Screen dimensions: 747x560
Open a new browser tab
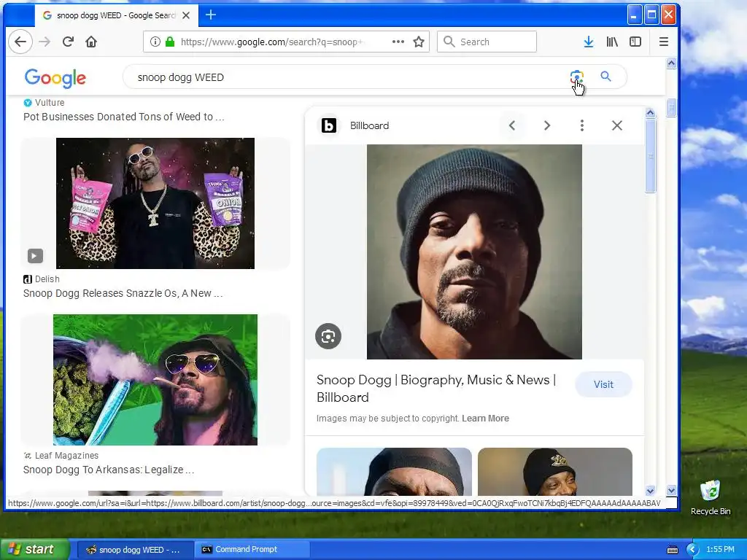pyautogui.click(x=211, y=15)
